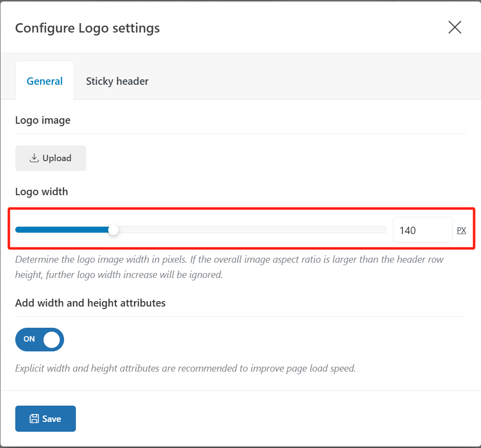The image size is (481, 448).
Task: Disable the width and height attributes toggle
Action: 39,339
